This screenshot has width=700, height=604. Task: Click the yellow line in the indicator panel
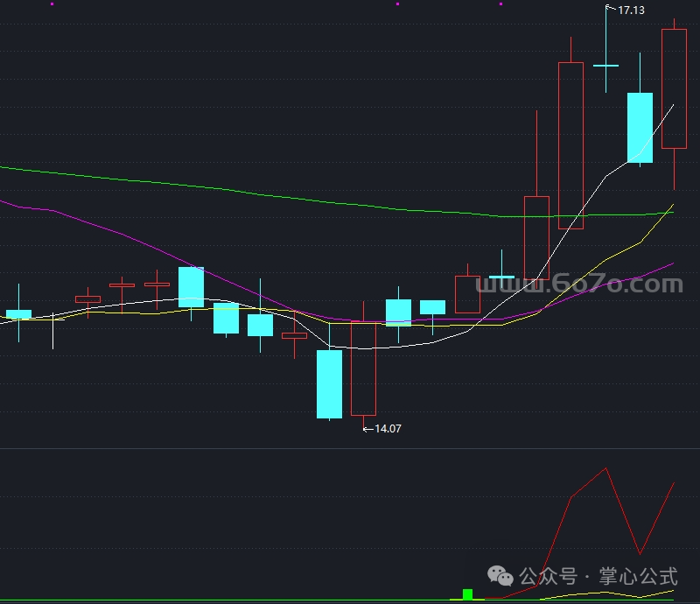(x=595, y=593)
